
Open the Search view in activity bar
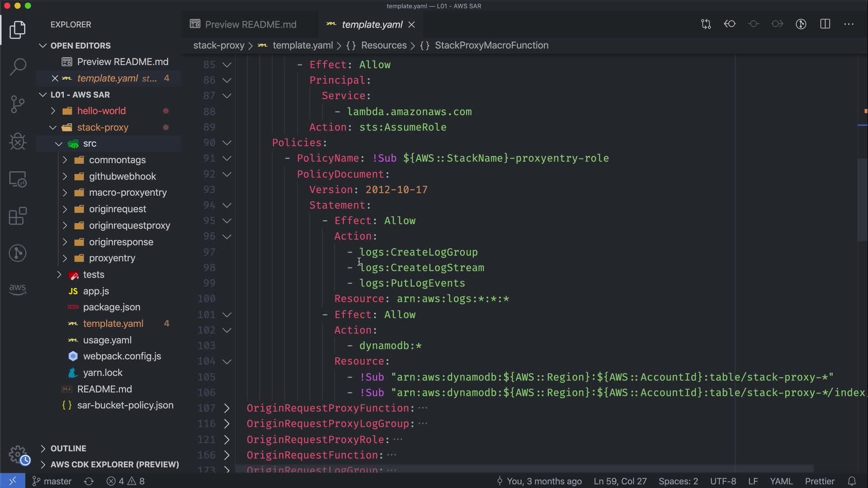[x=18, y=67]
